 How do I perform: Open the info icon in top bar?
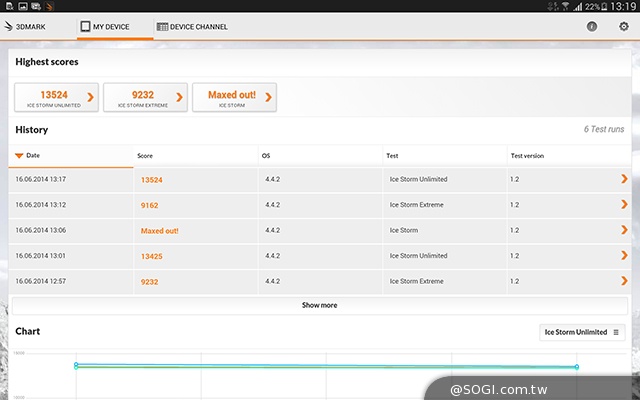click(x=592, y=26)
